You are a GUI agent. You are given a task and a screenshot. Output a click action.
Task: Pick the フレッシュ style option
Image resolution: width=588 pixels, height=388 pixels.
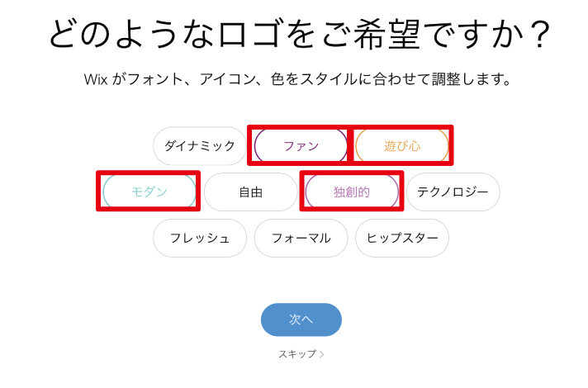(x=199, y=239)
